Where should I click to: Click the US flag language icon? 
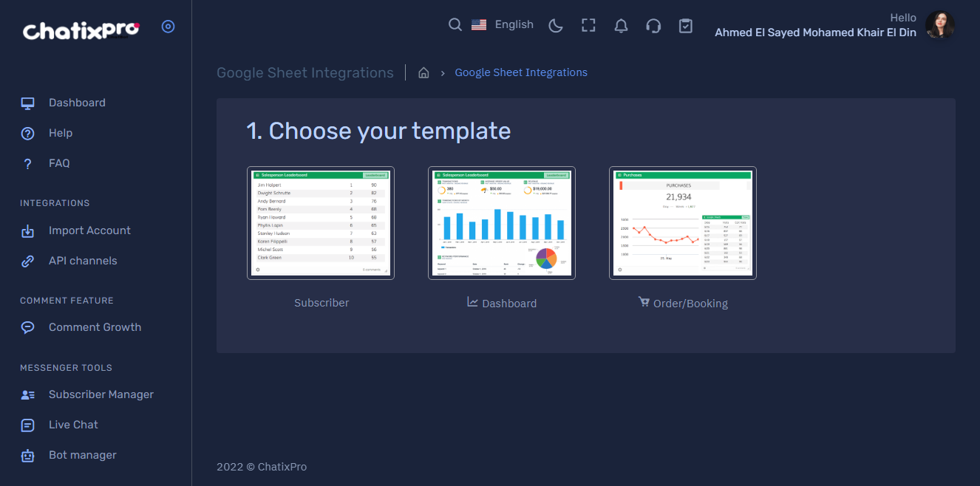pos(479,25)
